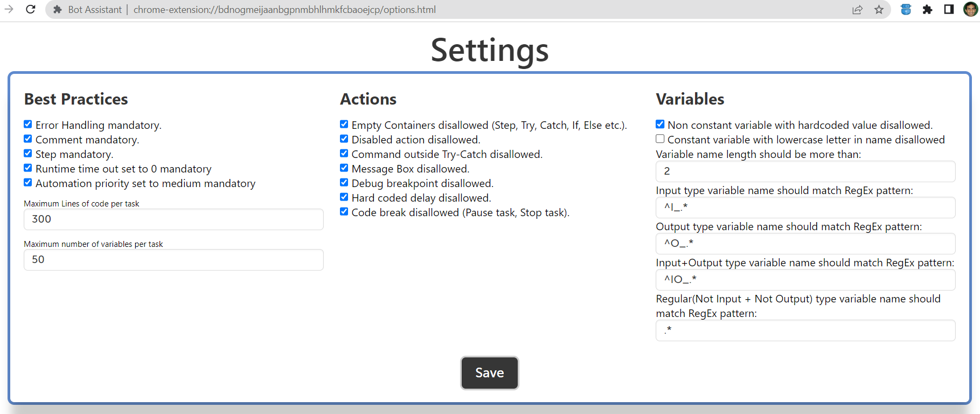Screen dimensions: 980x414
Task: Toggle the browser side panel icon
Action: [949, 9]
